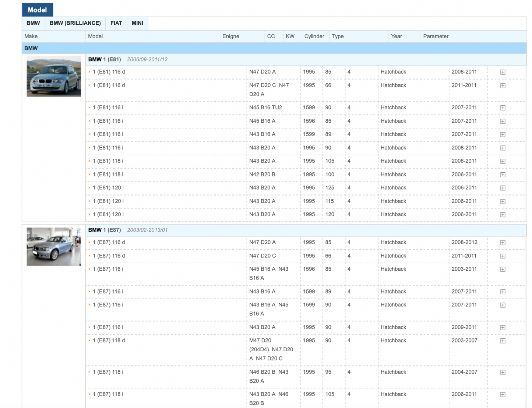Expand parameters for E81 118 i 105 KW row
This screenshot has height=408, width=532.
(503, 161)
